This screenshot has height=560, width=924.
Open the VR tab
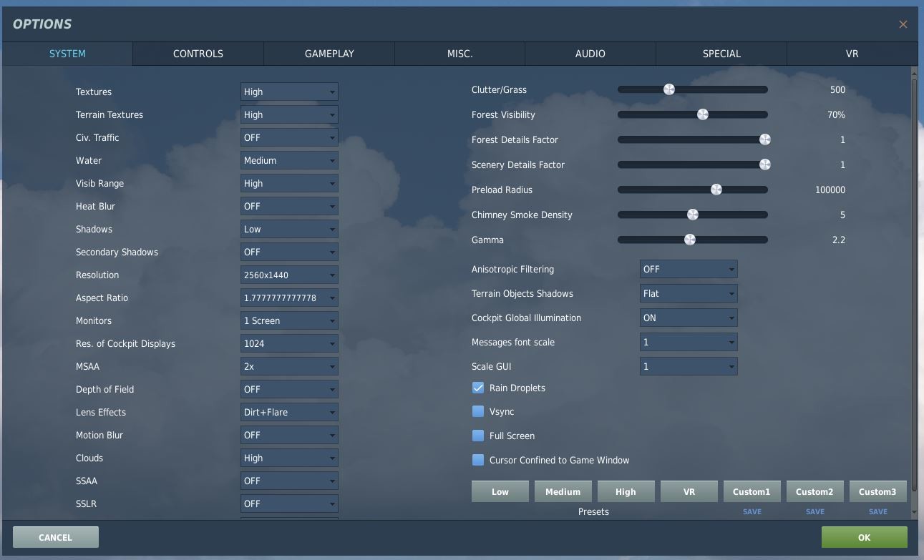[x=852, y=54]
